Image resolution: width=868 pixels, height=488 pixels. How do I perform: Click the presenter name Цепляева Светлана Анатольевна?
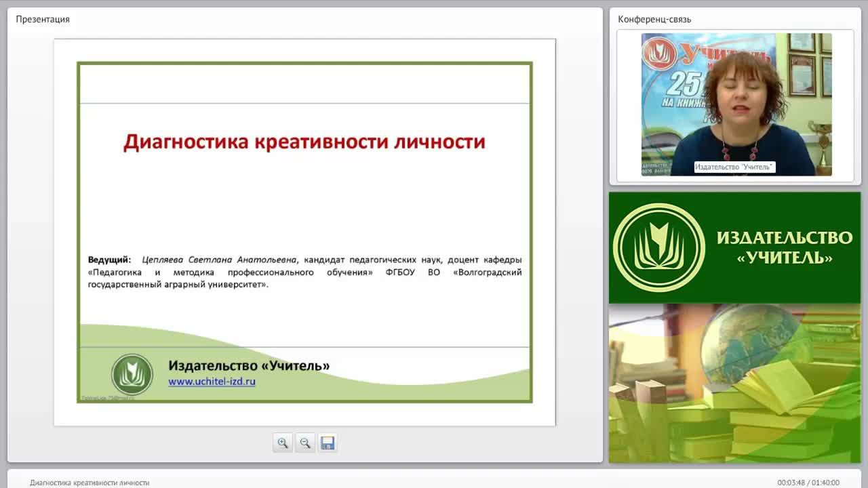[x=219, y=260]
